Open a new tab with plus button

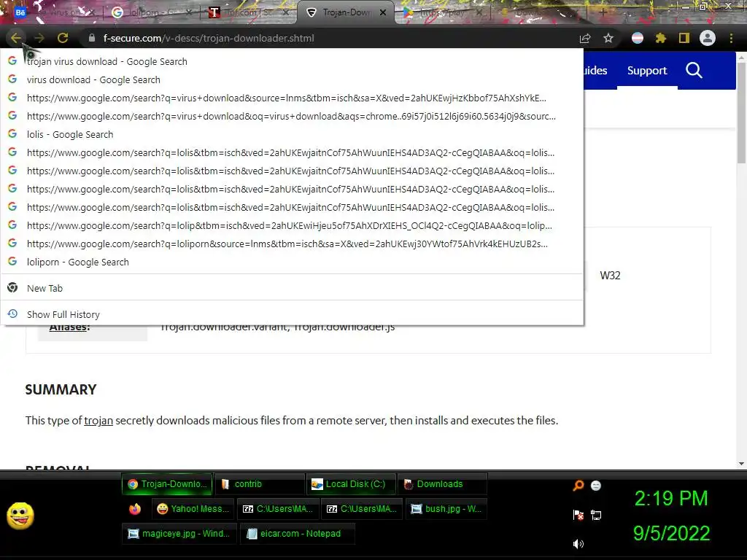pyautogui.click(x=603, y=12)
